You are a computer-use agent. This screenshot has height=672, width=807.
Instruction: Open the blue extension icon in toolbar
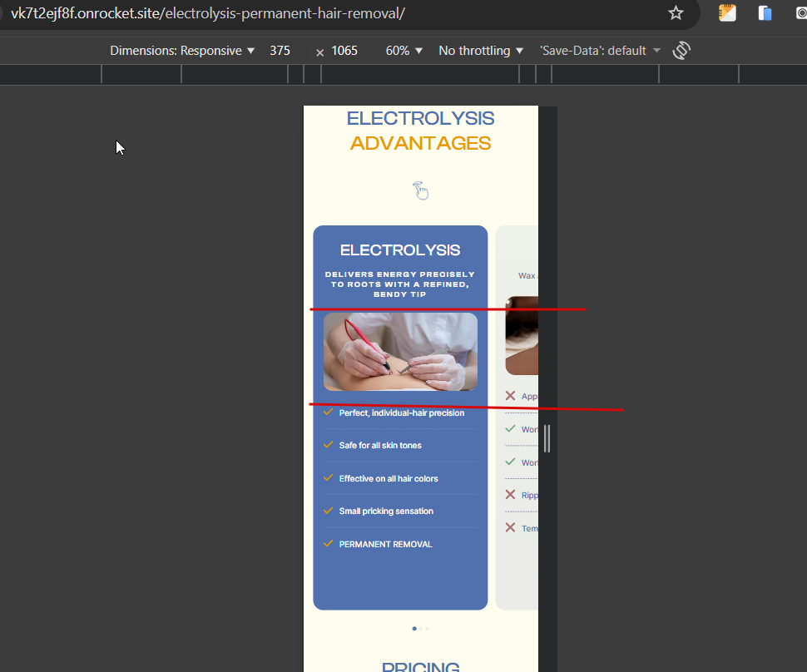tap(765, 12)
